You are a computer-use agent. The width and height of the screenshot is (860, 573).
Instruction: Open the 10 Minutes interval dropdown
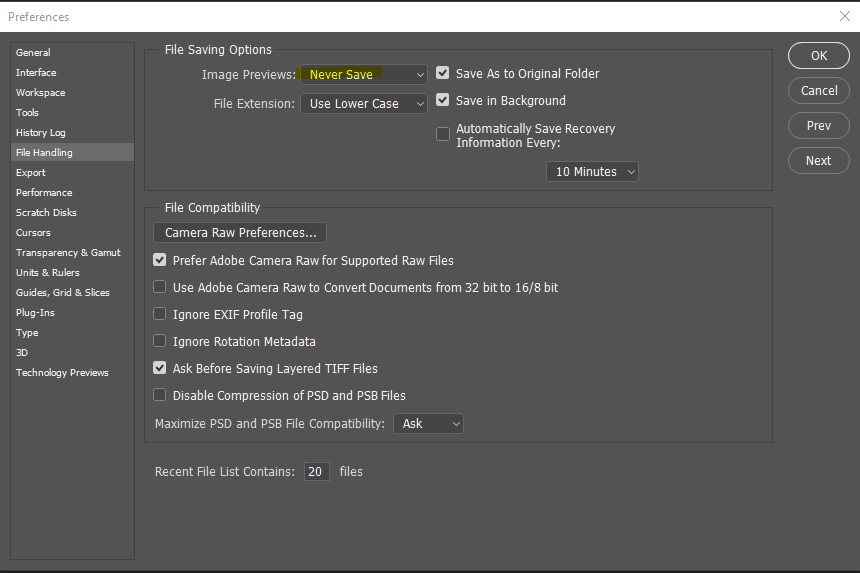pyautogui.click(x=592, y=172)
